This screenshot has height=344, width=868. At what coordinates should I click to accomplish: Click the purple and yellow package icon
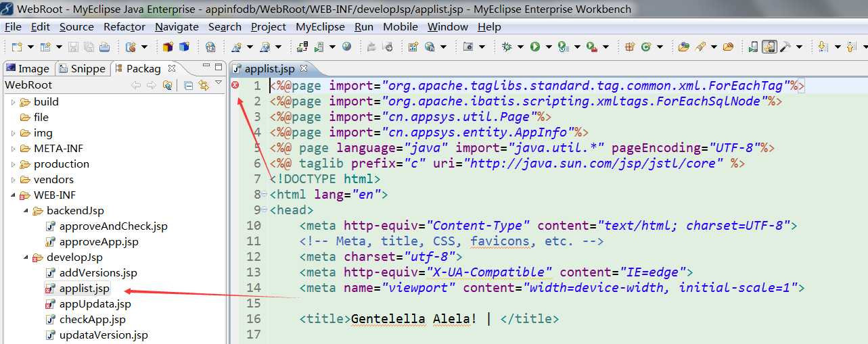click(168, 47)
